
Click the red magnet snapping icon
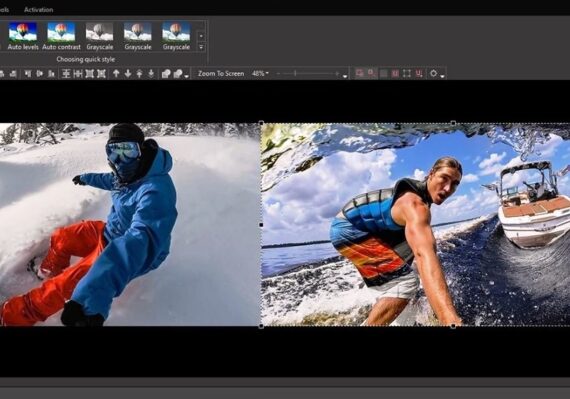tap(419, 74)
